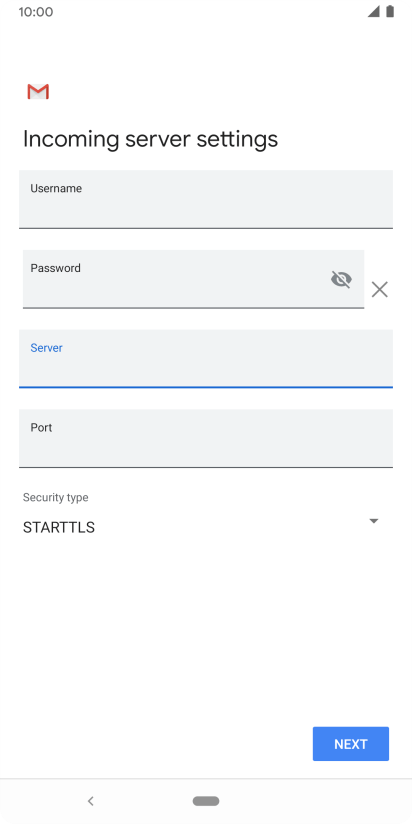Clear the password with the X icon

(379, 290)
